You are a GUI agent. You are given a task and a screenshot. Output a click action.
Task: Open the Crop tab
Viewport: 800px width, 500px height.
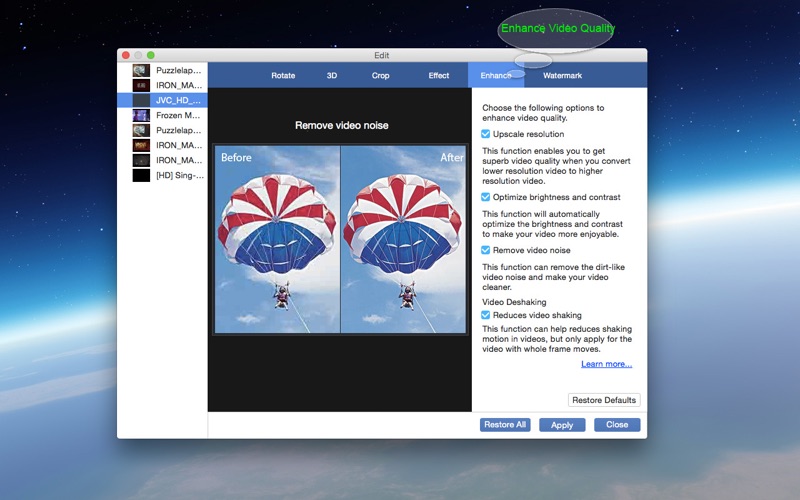[x=381, y=76]
